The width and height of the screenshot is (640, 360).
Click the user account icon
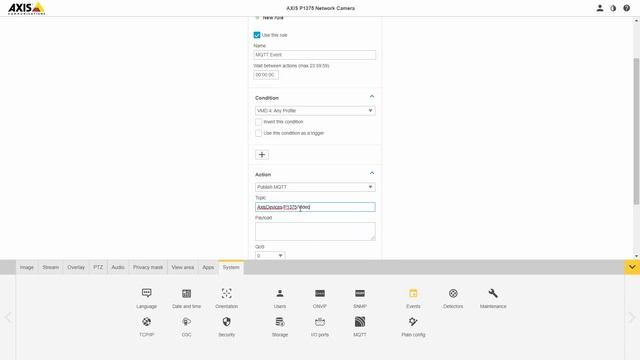pyautogui.click(x=600, y=8)
